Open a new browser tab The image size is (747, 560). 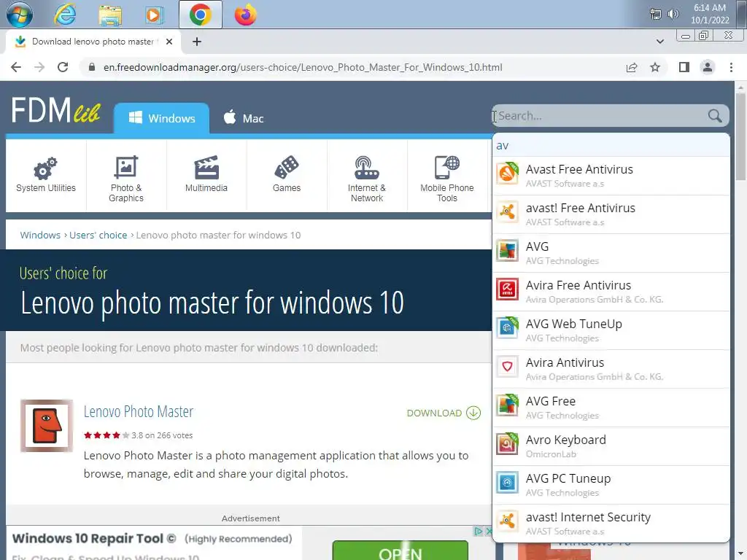tap(197, 42)
